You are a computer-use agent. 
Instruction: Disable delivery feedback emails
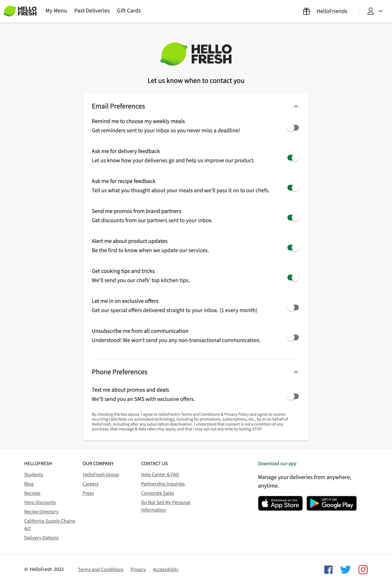click(x=293, y=158)
